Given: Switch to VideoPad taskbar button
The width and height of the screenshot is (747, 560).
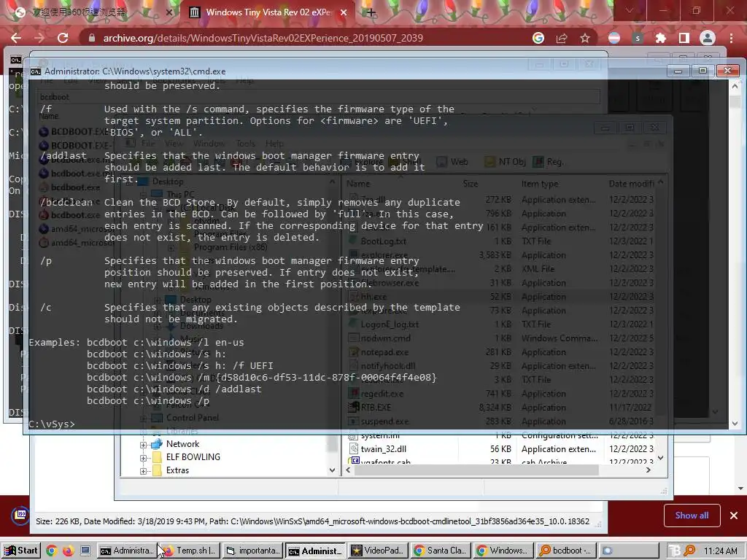Looking at the screenshot, I should pos(378,551).
